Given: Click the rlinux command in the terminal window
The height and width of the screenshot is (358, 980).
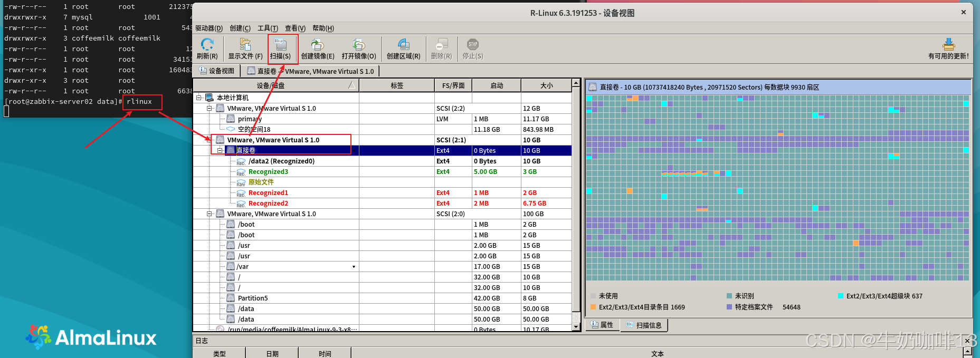Looking at the screenshot, I should [x=139, y=102].
